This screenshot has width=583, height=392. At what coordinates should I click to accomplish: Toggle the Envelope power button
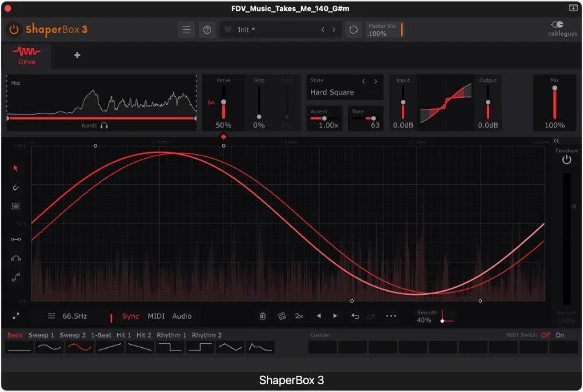click(567, 158)
